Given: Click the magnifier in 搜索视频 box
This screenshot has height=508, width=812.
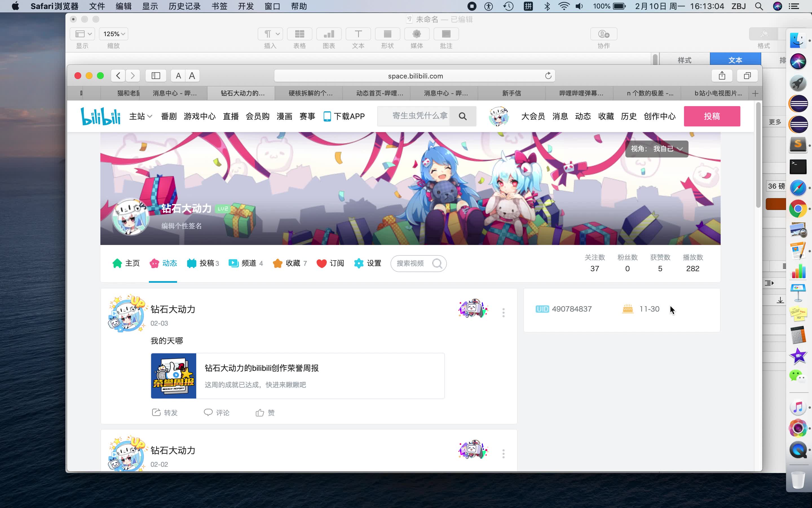Looking at the screenshot, I should coord(437,263).
